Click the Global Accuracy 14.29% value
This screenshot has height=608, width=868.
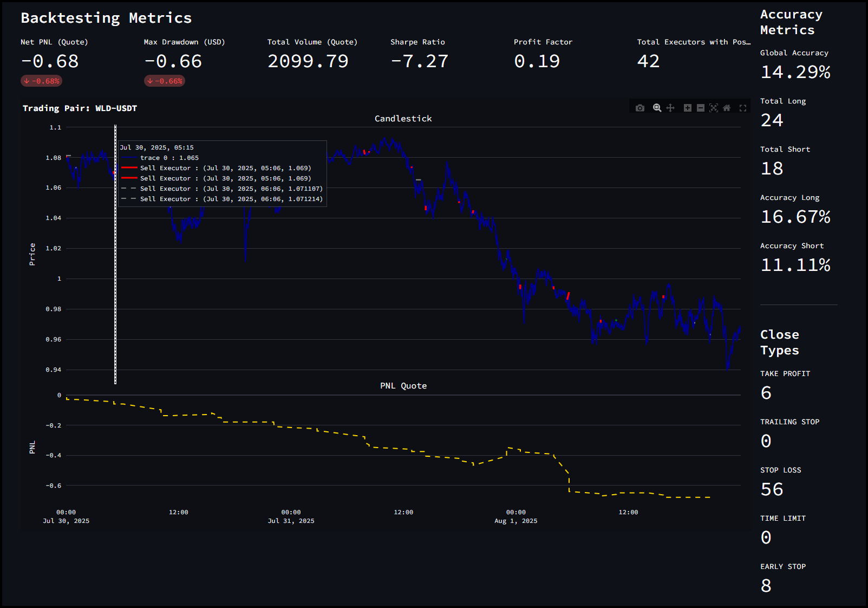pos(795,72)
